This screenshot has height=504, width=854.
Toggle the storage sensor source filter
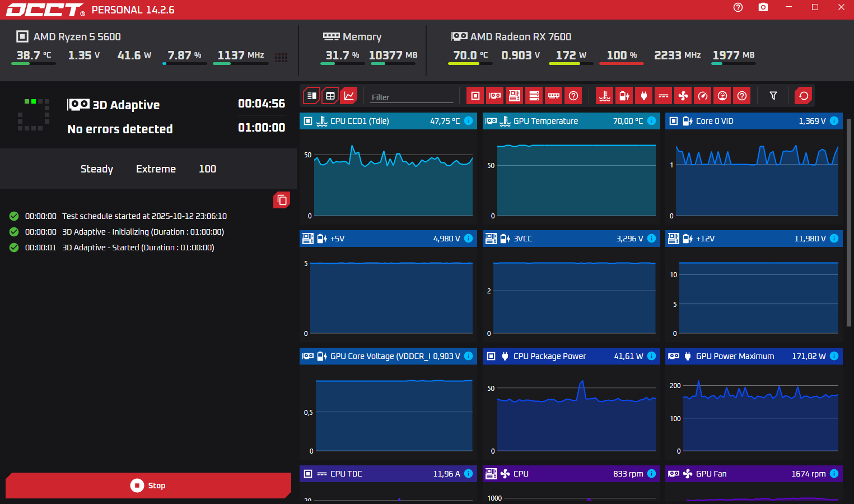[x=534, y=96]
